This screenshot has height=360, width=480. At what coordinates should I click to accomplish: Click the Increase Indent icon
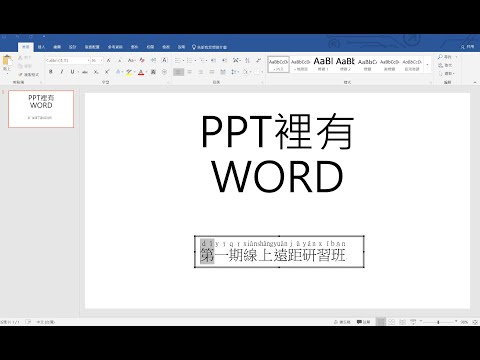[x=224, y=60]
